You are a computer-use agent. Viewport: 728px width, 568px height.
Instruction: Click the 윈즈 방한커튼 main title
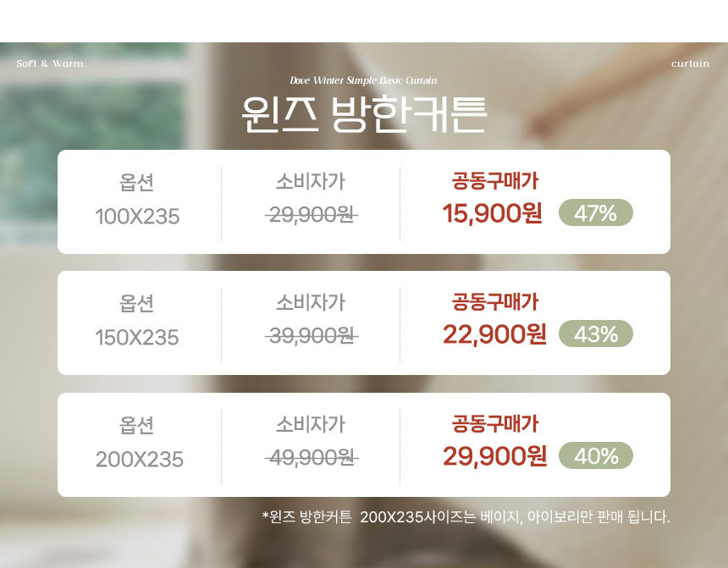click(363, 113)
